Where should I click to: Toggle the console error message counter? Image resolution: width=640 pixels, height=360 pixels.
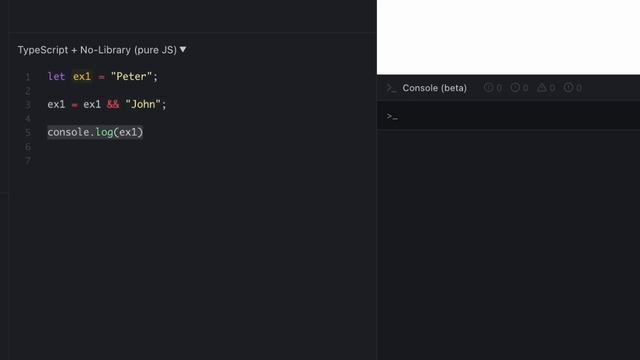573,88
